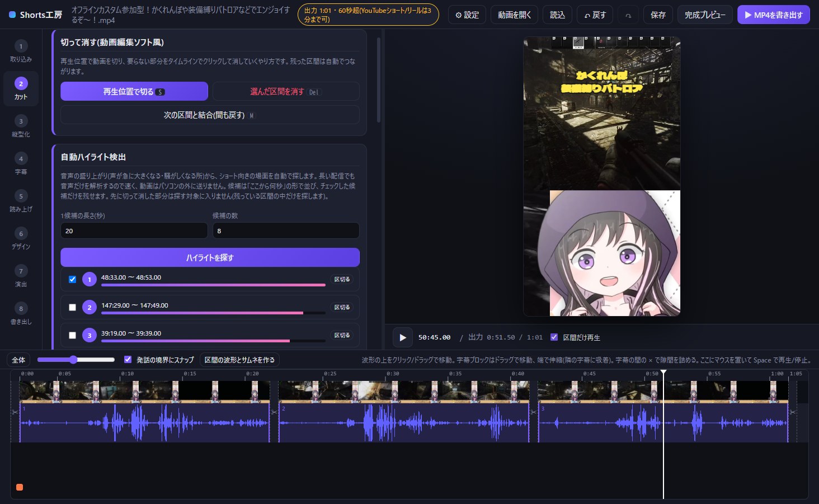This screenshot has width=819, height=504.
Task: Click 再生位置で切る button
Action: [x=134, y=91]
